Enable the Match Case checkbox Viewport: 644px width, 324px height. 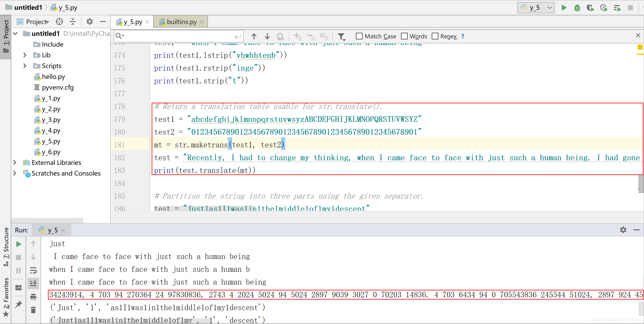click(359, 36)
